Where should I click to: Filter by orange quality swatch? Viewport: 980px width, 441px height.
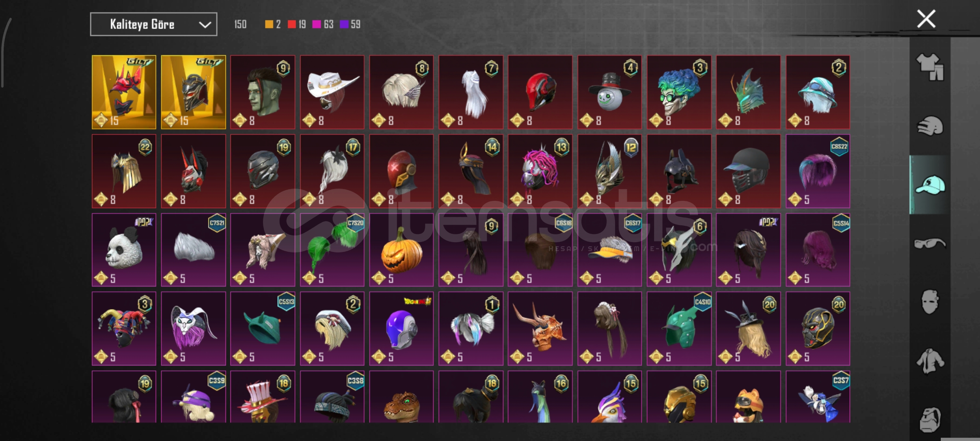click(x=269, y=24)
